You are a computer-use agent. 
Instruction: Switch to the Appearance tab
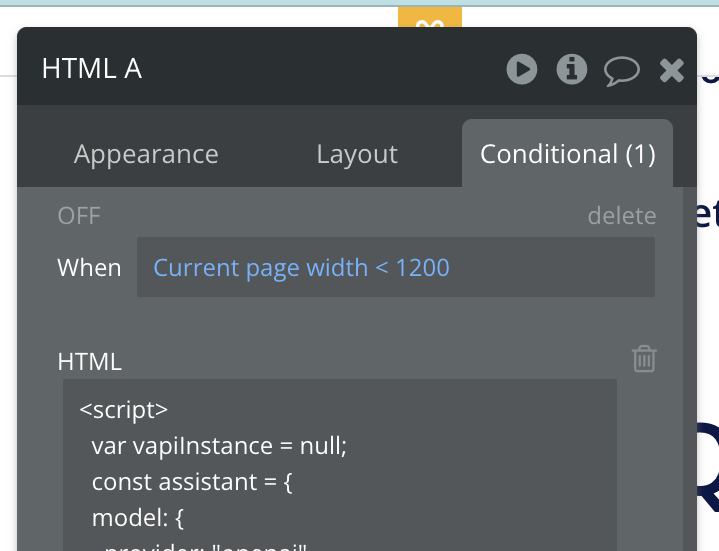146,154
